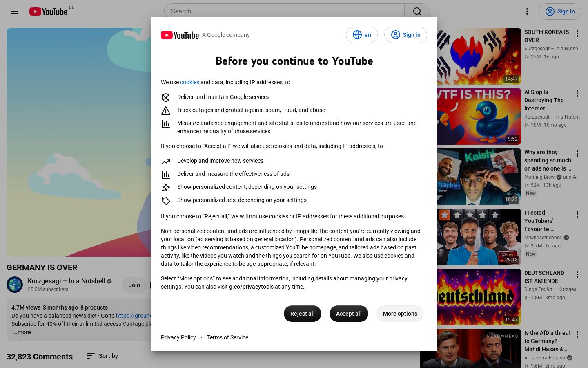Open options menu for AI Slop video
Image resolution: width=588 pixels, height=368 pixels.
(x=577, y=94)
